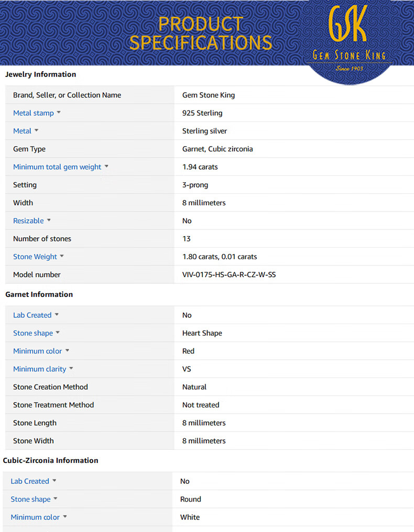Expand the arrow beside Resizable

[x=49, y=220]
